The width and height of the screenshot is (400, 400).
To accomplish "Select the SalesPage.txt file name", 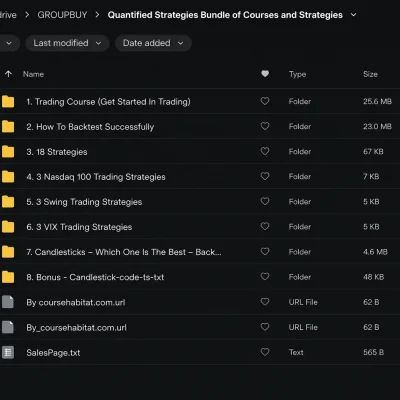I will [x=53, y=353].
